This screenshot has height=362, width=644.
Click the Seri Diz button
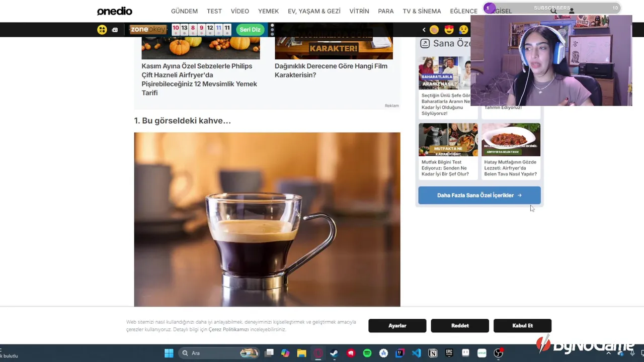pos(250,30)
